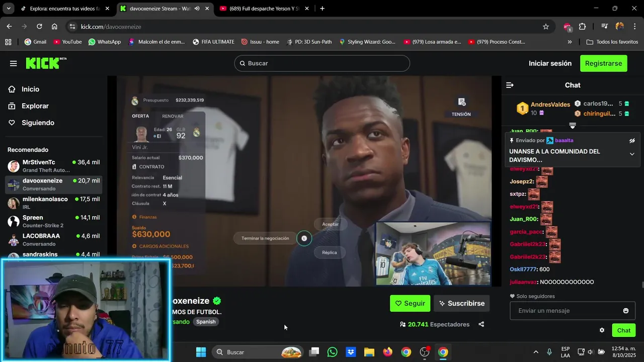Open WhatsApp from the taskbar
Image resolution: width=644 pixels, height=362 pixels.
click(x=332, y=352)
